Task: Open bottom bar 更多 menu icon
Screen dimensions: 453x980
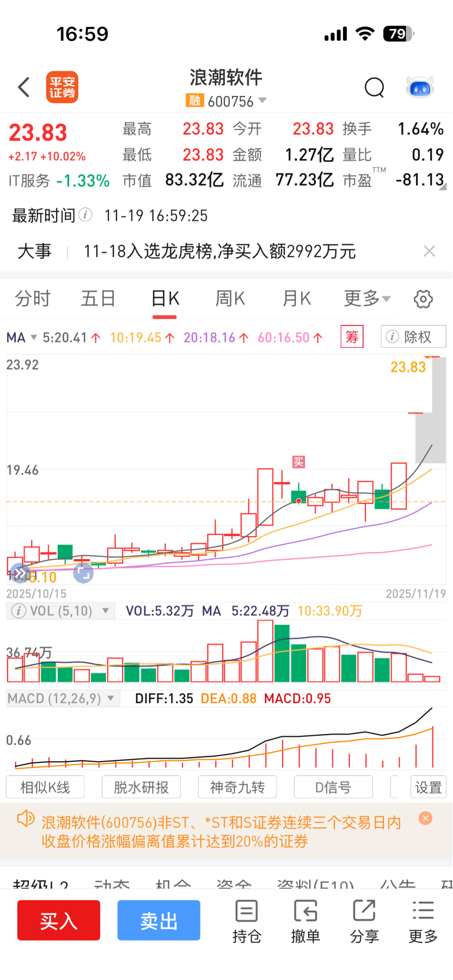Action: click(x=423, y=921)
